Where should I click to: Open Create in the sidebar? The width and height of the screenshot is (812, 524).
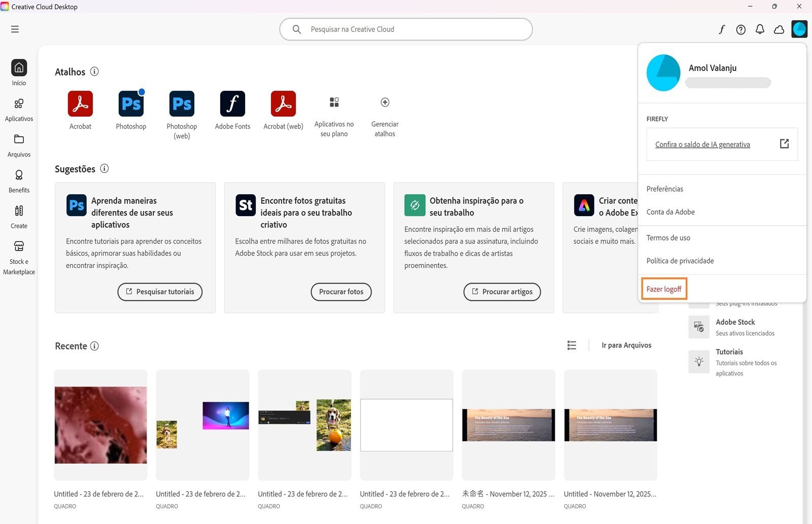tap(19, 217)
